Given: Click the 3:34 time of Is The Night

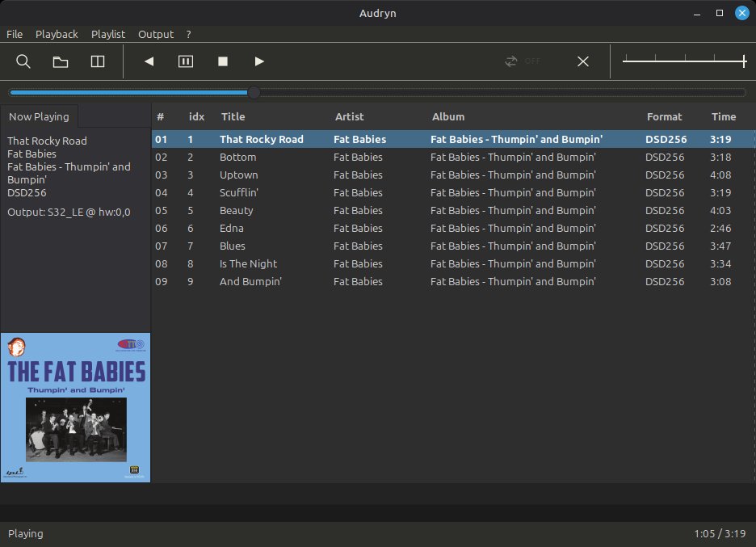Looking at the screenshot, I should [720, 264].
